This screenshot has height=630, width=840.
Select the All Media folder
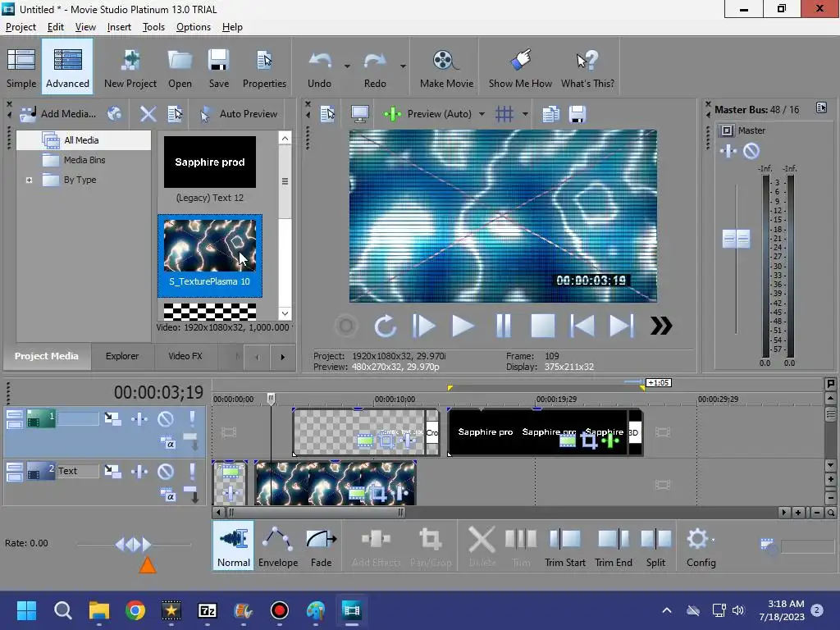coord(81,140)
